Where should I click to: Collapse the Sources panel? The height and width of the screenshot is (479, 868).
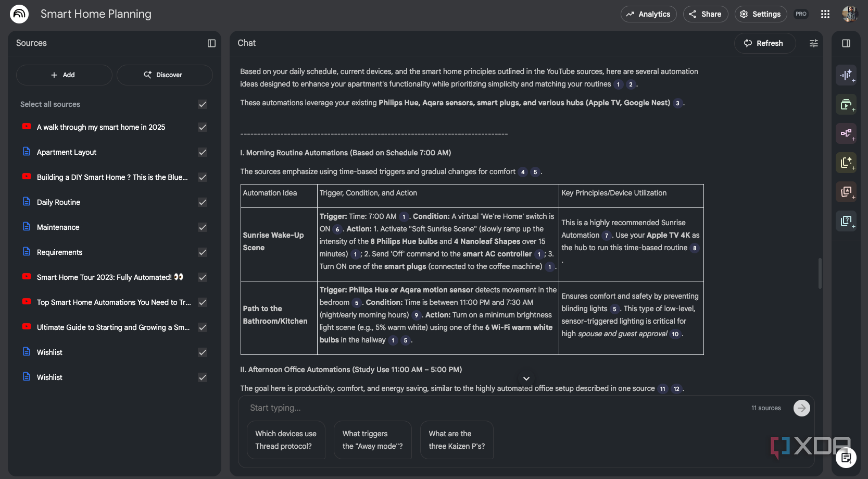tap(211, 43)
